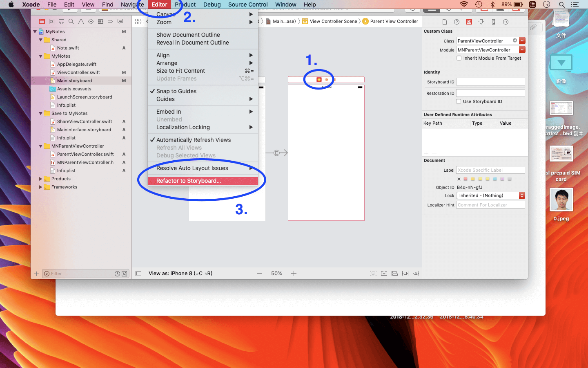The height and width of the screenshot is (368, 588).
Task: Show the Report navigator
Action: pyautogui.click(x=120, y=21)
